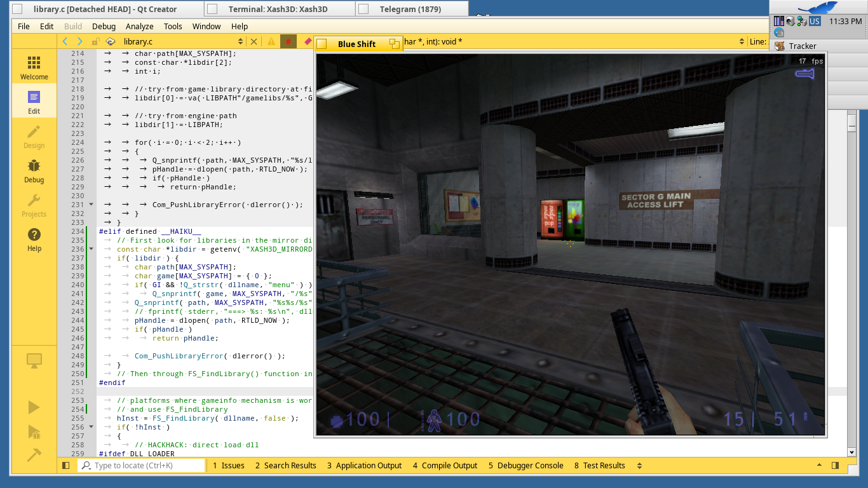Viewport: 868px width, 488px height.
Task: Switch to the Terminal Xash3D window tab
Action: click(x=280, y=9)
